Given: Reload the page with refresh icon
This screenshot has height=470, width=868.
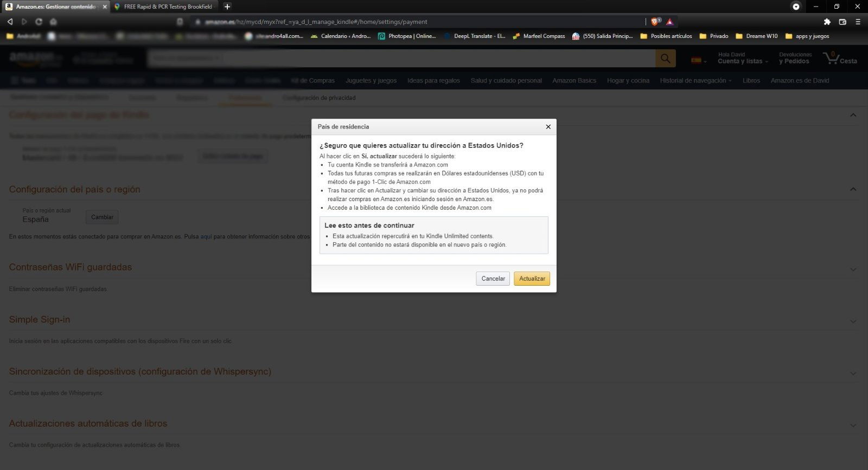Looking at the screenshot, I should (39, 22).
